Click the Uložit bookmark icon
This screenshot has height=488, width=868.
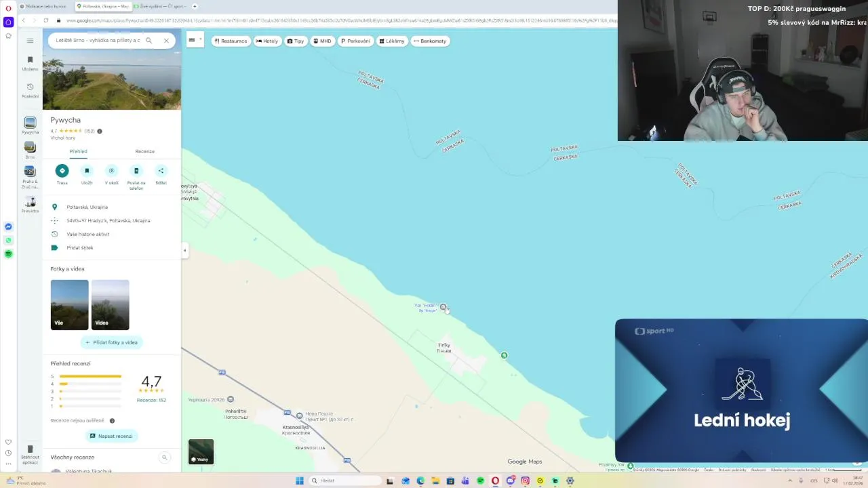[x=87, y=171]
